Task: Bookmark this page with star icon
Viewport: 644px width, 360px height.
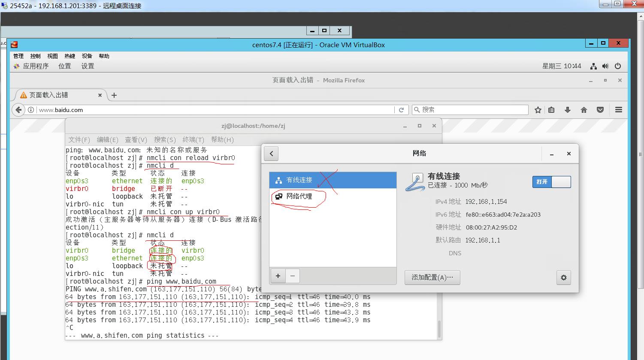Action: 538,110
